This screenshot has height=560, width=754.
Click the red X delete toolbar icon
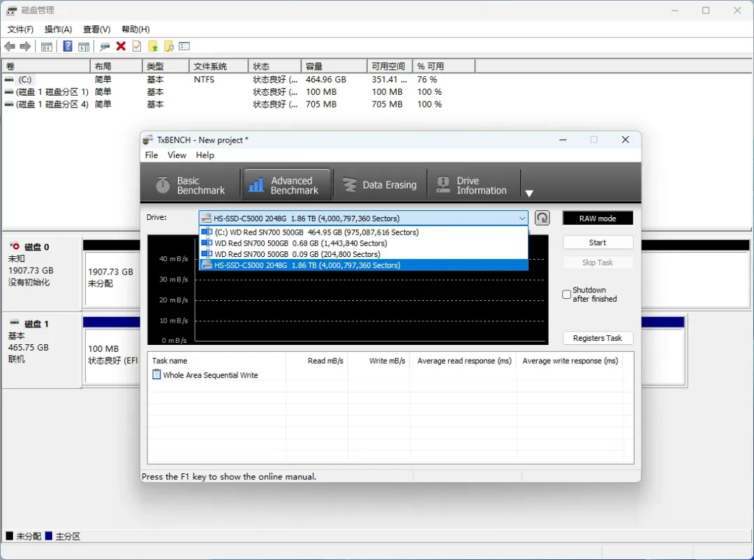[x=121, y=46]
